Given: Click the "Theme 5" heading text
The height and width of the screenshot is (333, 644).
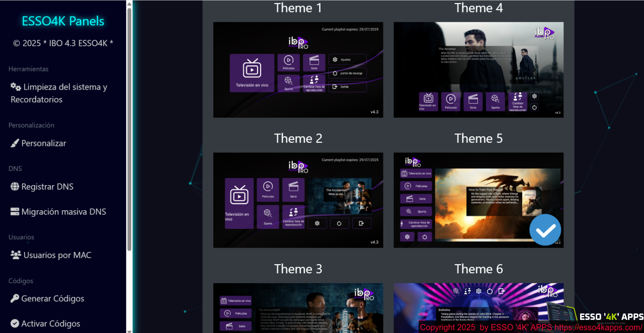Looking at the screenshot, I should 478,138.
